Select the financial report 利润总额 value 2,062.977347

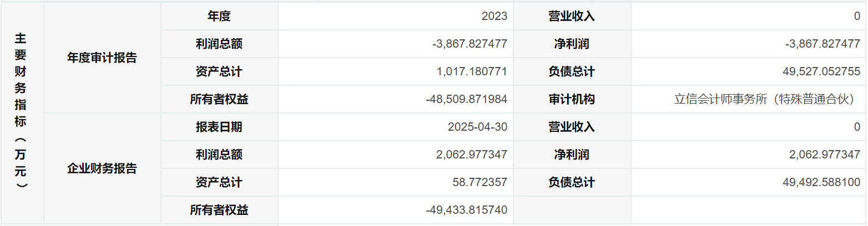[x=472, y=155]
